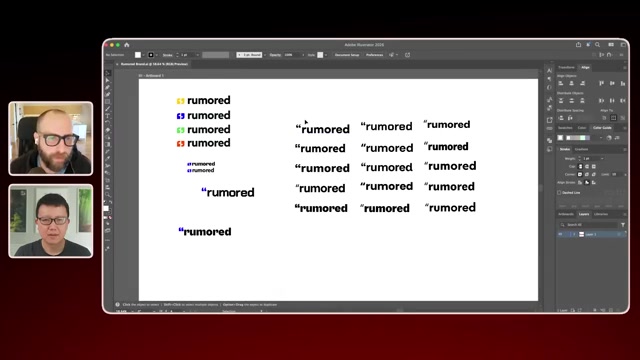Image resolution: width=640 pixels, height=360 pixels.
Task: Click Vertical Distribute Center icon
Action: (571, 100)
